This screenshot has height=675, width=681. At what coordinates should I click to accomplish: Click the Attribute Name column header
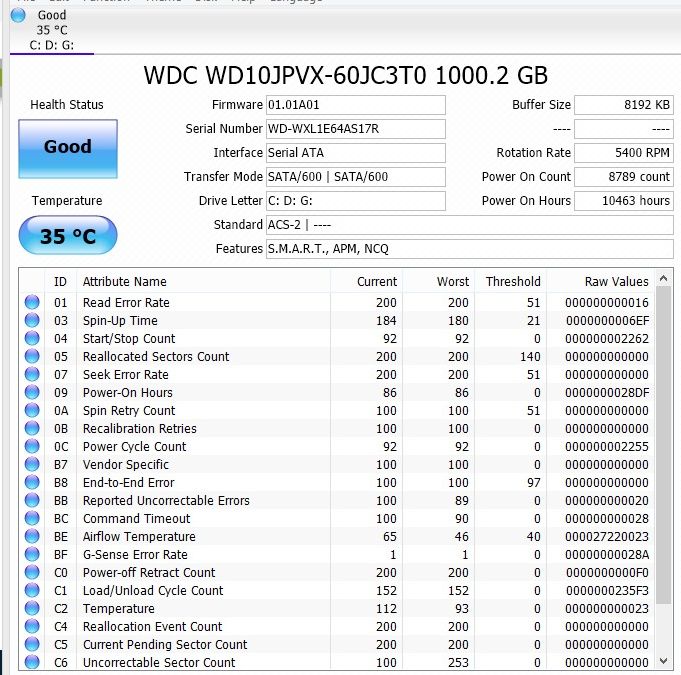(203, 281)
